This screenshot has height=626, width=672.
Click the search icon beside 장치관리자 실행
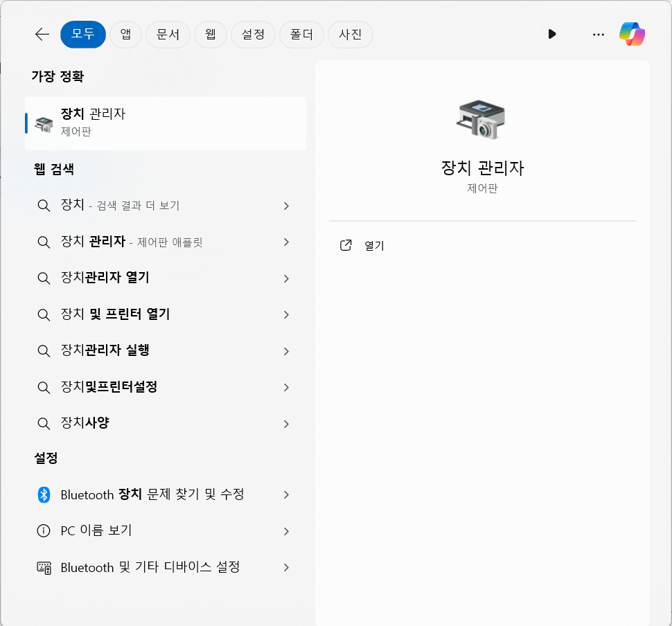[44, 351]
